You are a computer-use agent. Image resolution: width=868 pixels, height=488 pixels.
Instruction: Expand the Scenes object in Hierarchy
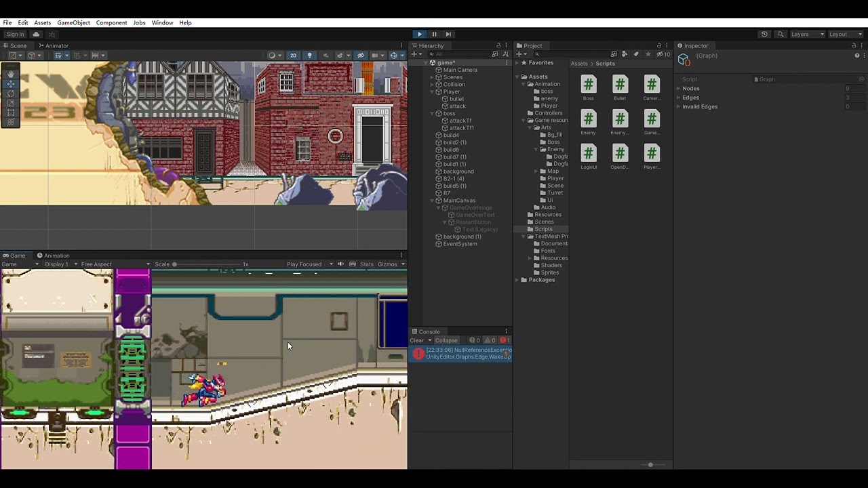pos(431,77)
